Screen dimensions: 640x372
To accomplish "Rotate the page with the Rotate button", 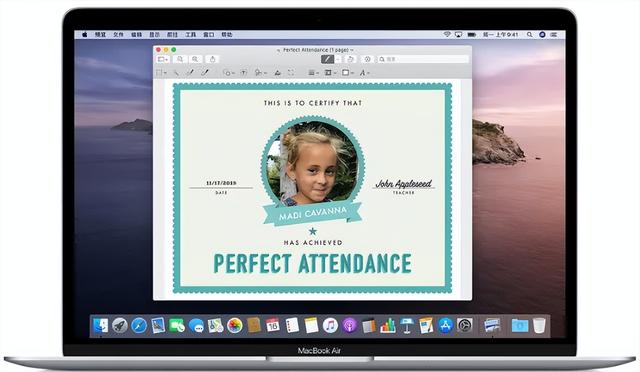I will coord(350,59).
